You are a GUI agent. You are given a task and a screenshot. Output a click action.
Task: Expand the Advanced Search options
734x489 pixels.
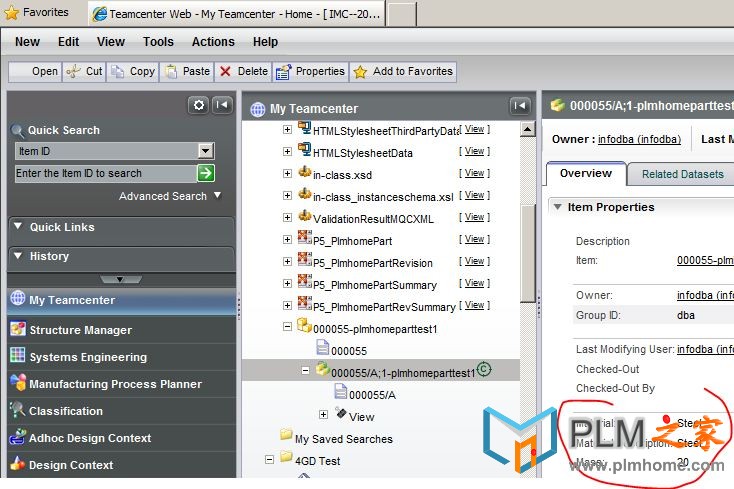tap(217, 195)
